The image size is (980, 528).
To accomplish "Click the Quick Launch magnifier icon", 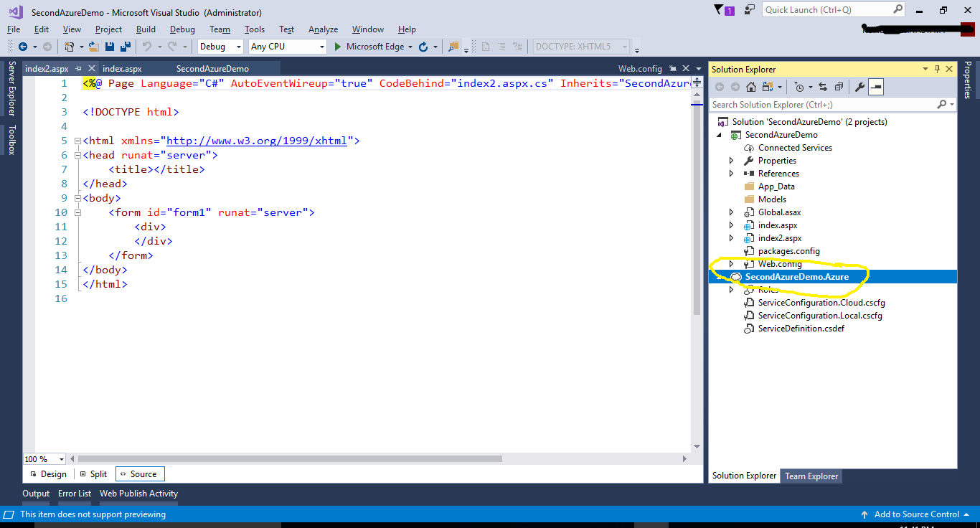I will (898, 9).
